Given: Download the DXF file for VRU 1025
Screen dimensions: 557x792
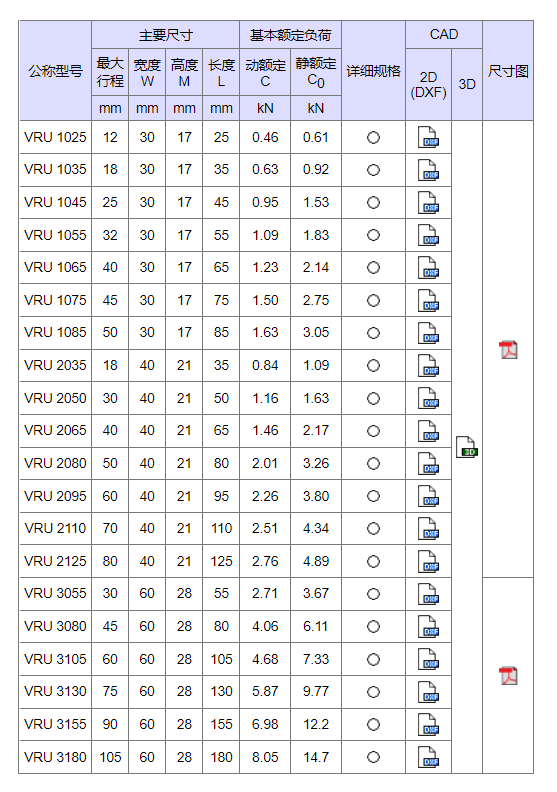Looking at the screenshot, I should [428, 137].
